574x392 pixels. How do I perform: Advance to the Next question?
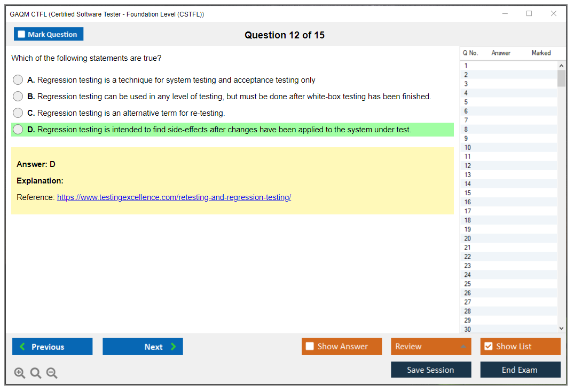(143, 347)
